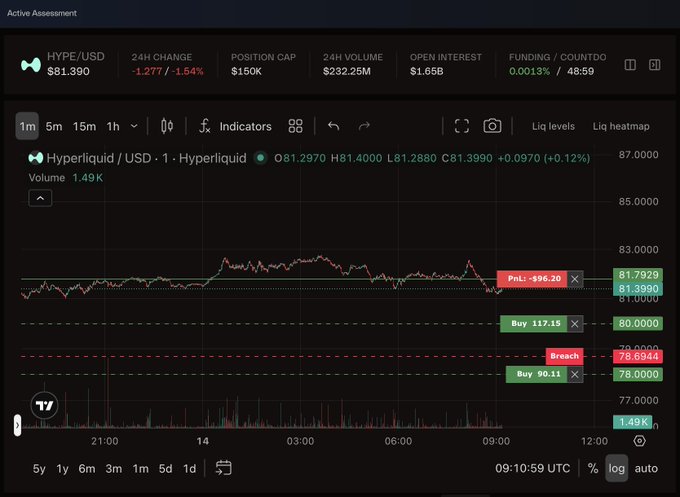The width and height of the screenshot is (680, 497).
Task: Click the Breach level label
Action: (564, 356)
